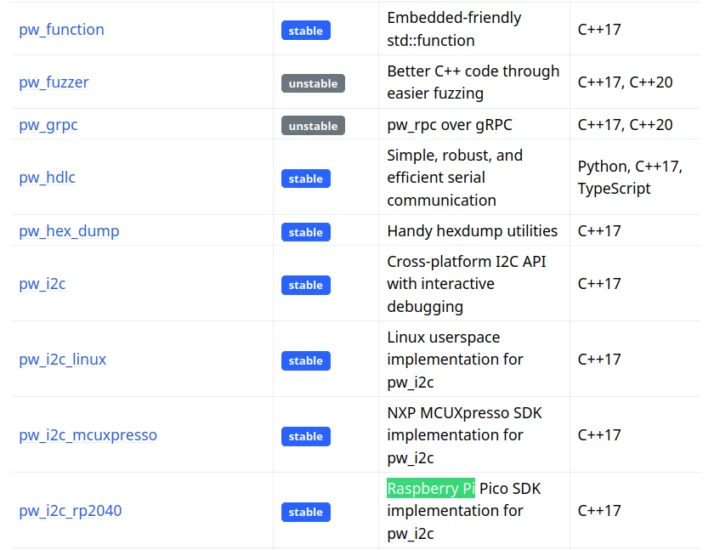Click the stable badge in pw_hdlc row
720x550 pixels.
click(305, 179)
